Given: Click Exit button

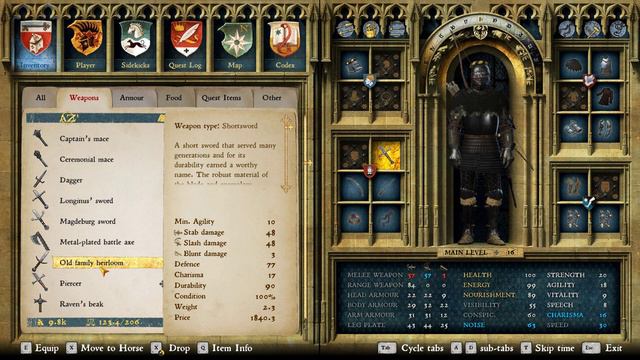Looking at the screenshot, I should tap(602, 348).
